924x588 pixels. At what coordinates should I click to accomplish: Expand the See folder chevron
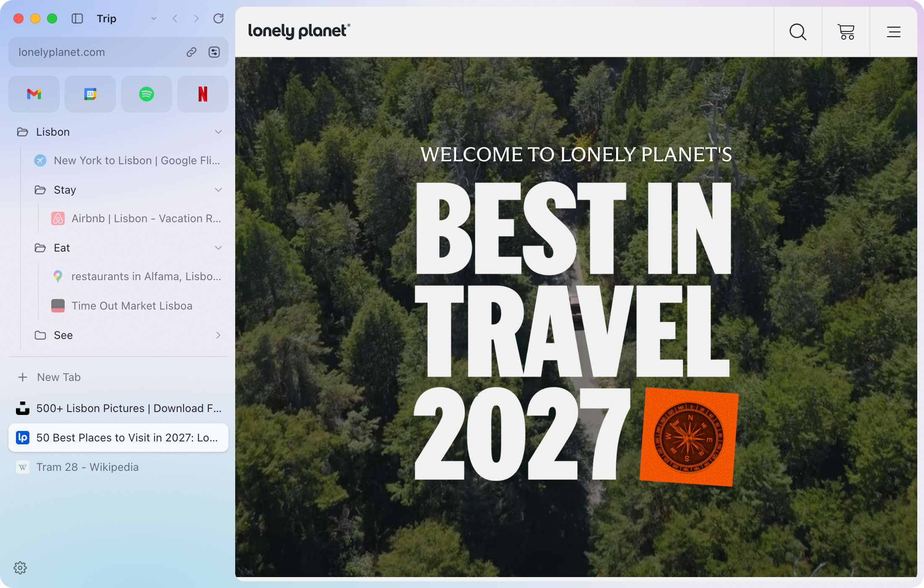point(218,335)
